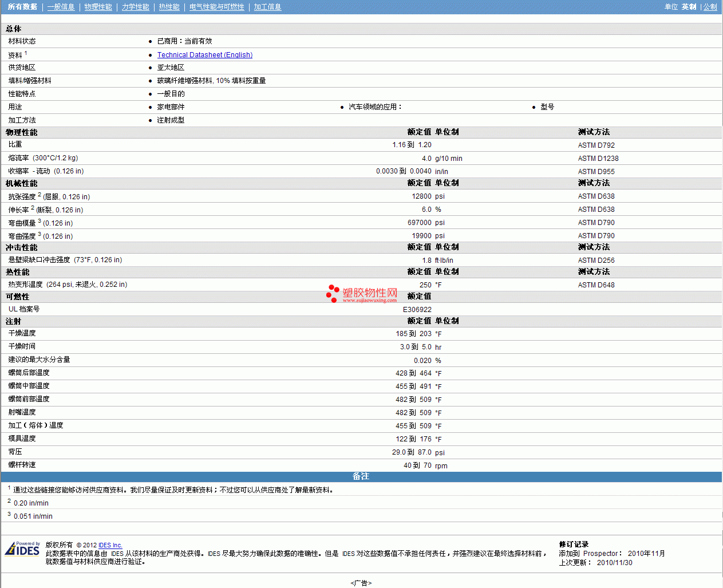Click the red 塑胶物性网 watermark logo
The width and height of the screenshot is (723, 588).
click(362, 294)
